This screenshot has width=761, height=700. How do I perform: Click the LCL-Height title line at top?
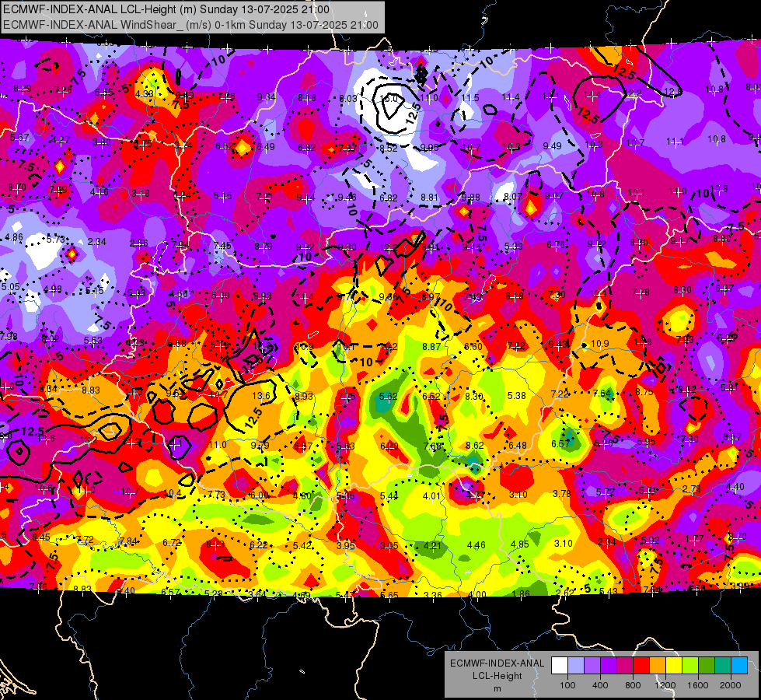166,9
